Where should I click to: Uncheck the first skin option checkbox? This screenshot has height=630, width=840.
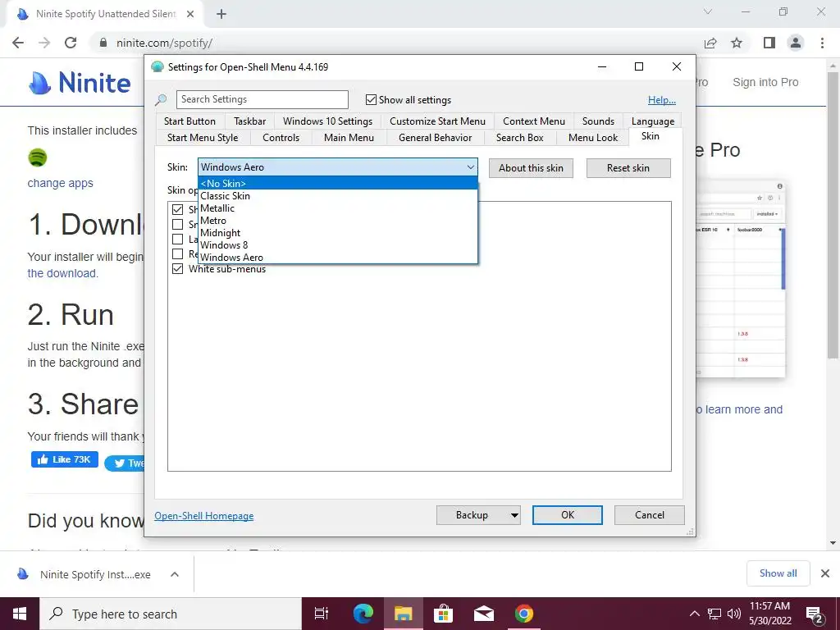178,209
